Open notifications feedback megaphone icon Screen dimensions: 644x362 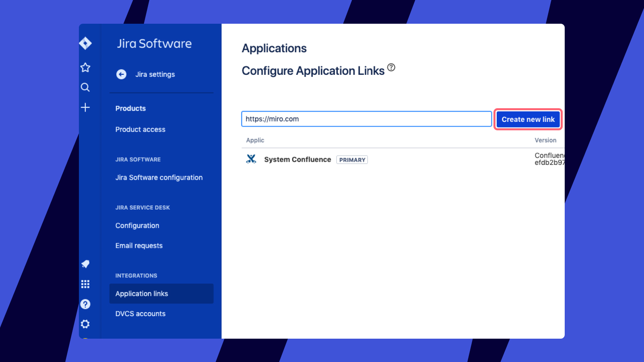(85, 264)
